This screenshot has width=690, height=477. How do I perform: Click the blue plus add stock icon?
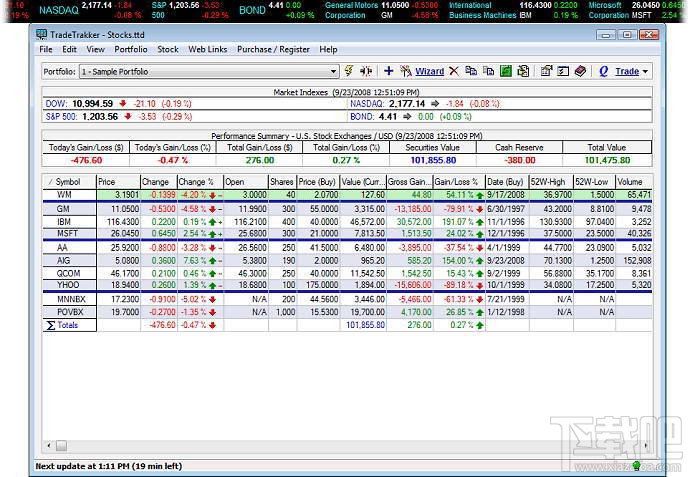click(389, 71)
